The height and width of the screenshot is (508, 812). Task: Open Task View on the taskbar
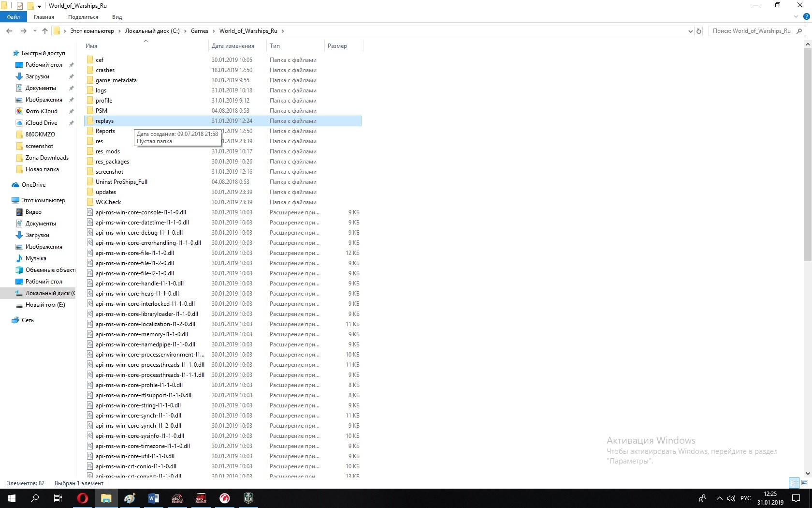(x=58, y=498)
